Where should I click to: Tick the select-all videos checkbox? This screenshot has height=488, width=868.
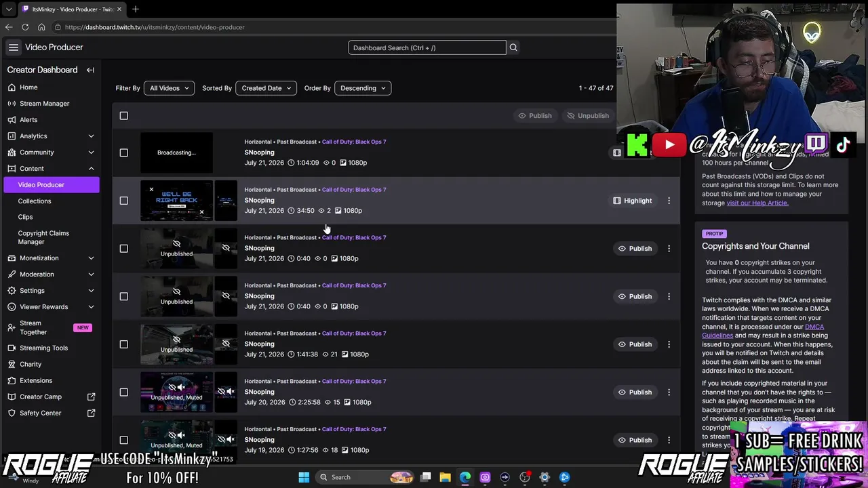tap(123, 116)
